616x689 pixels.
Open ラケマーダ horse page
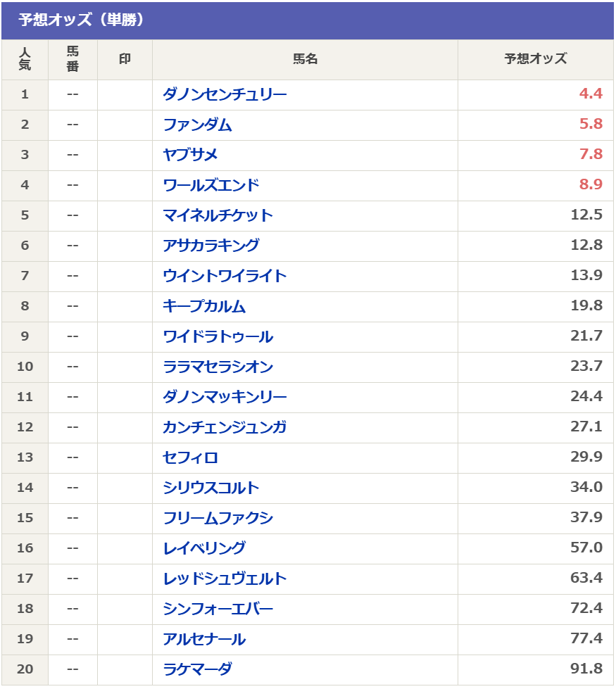point(197,669)
